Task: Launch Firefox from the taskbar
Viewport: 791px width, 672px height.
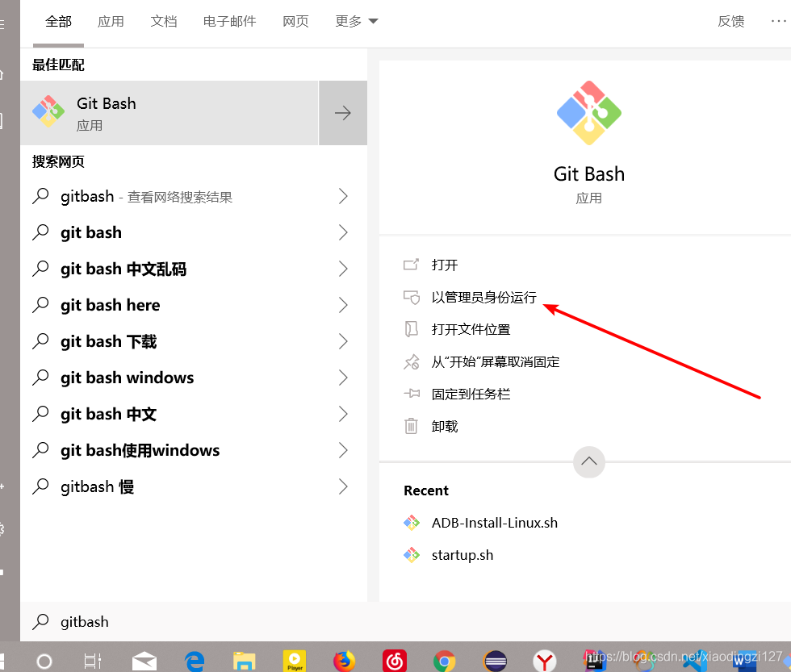Action: tap(344, 661)
